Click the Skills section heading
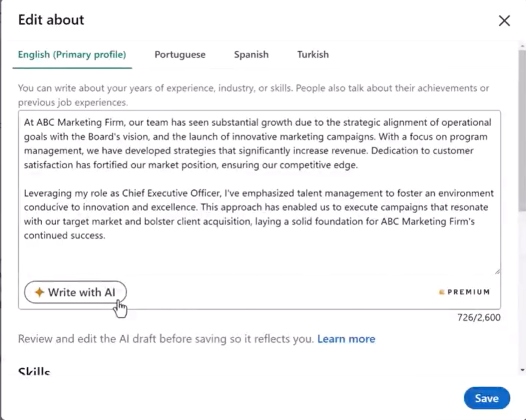The height and width of the screenshot is (420, 526). 33,371
